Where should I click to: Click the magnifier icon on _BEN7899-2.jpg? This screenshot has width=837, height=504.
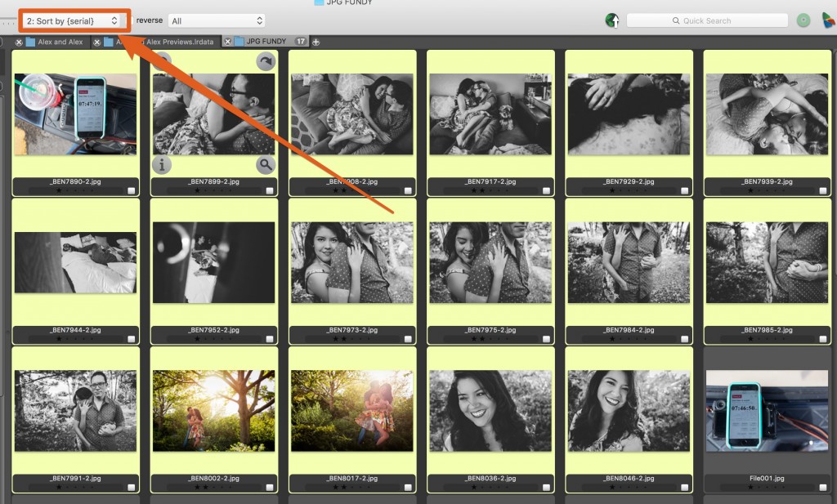(266, 165)
